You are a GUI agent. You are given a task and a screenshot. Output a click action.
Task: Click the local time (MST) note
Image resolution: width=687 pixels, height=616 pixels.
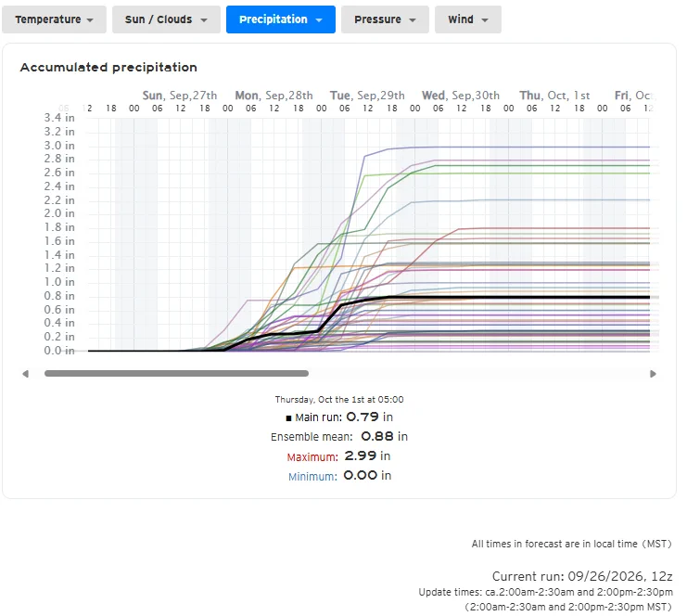572,544
